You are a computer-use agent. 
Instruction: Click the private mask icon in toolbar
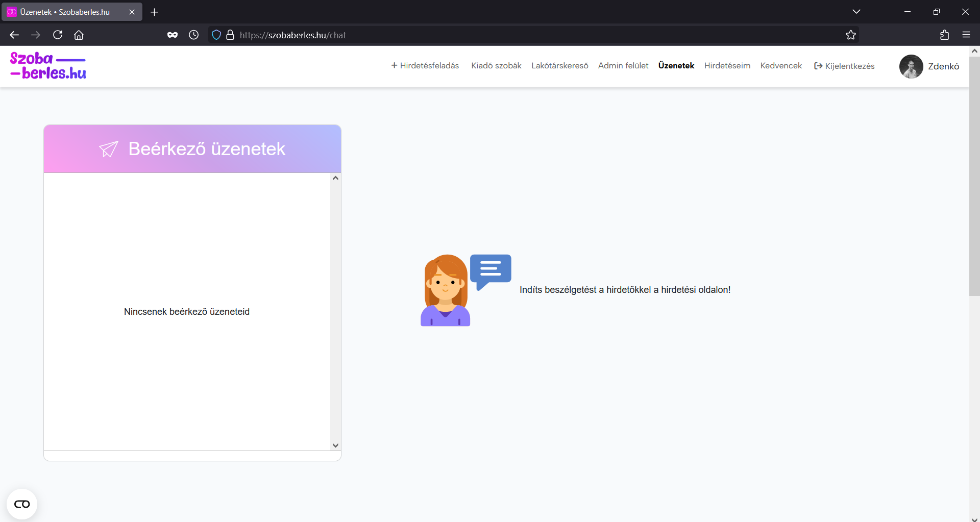click(x=173, y=35)
